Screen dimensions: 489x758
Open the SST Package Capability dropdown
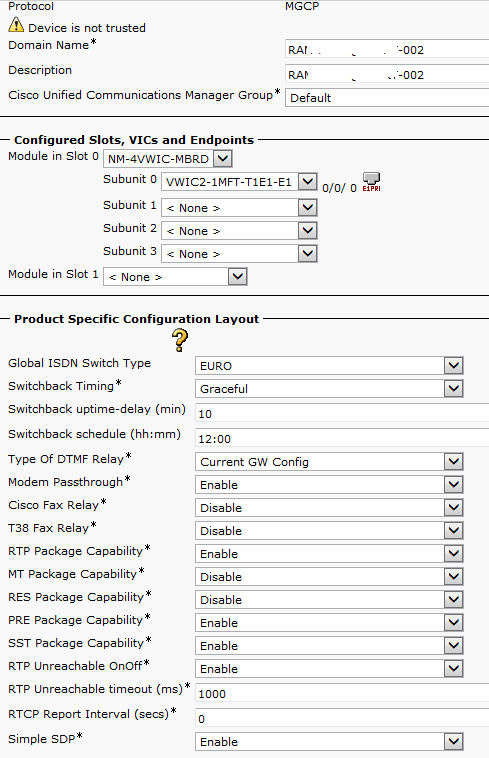(329, 645)
